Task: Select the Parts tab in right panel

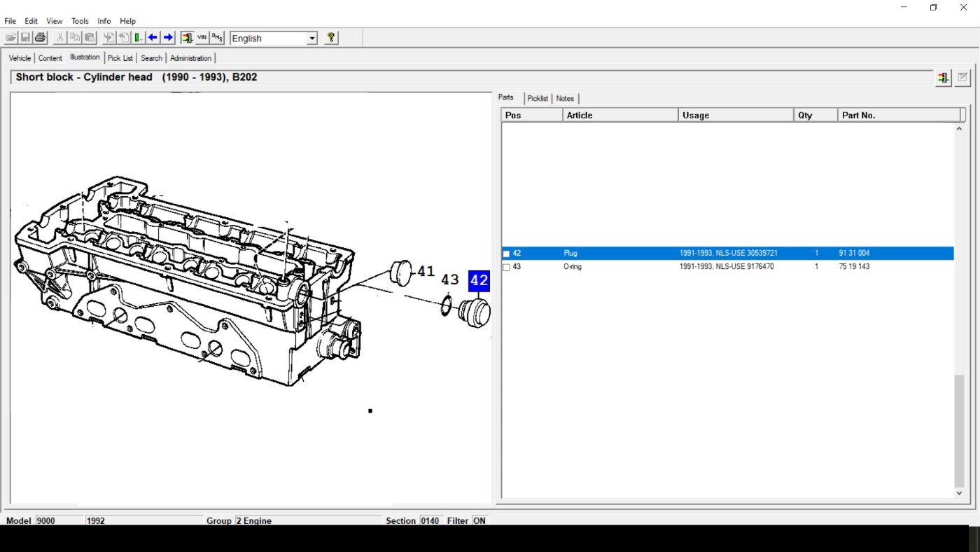Action: coord(506,97)
